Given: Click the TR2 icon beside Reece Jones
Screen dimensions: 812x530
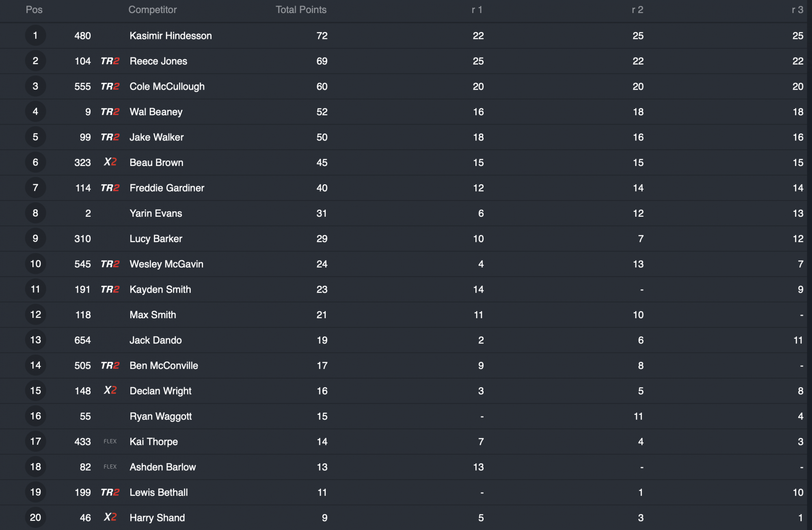Looking at the screenshot, I should [110, 61].
